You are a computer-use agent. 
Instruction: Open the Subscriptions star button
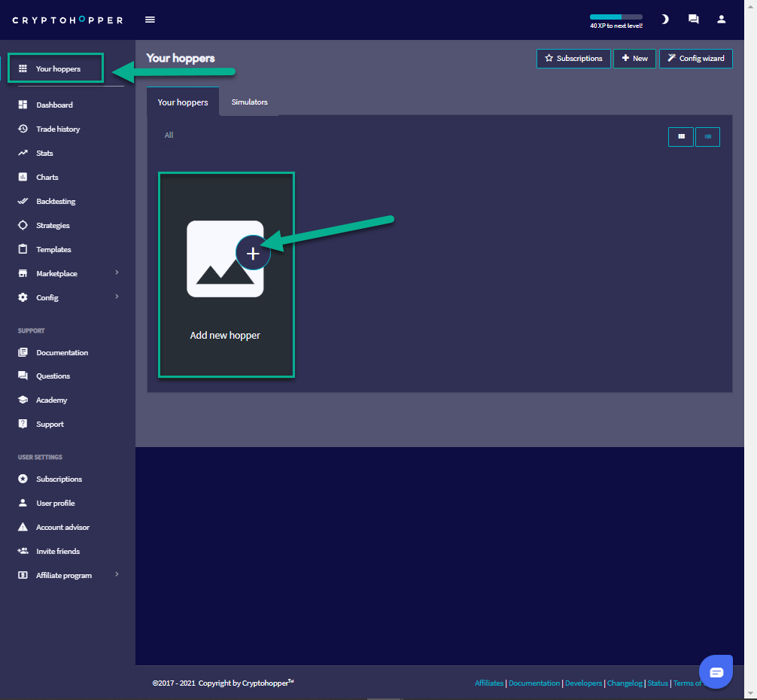[x=573, y=59]
